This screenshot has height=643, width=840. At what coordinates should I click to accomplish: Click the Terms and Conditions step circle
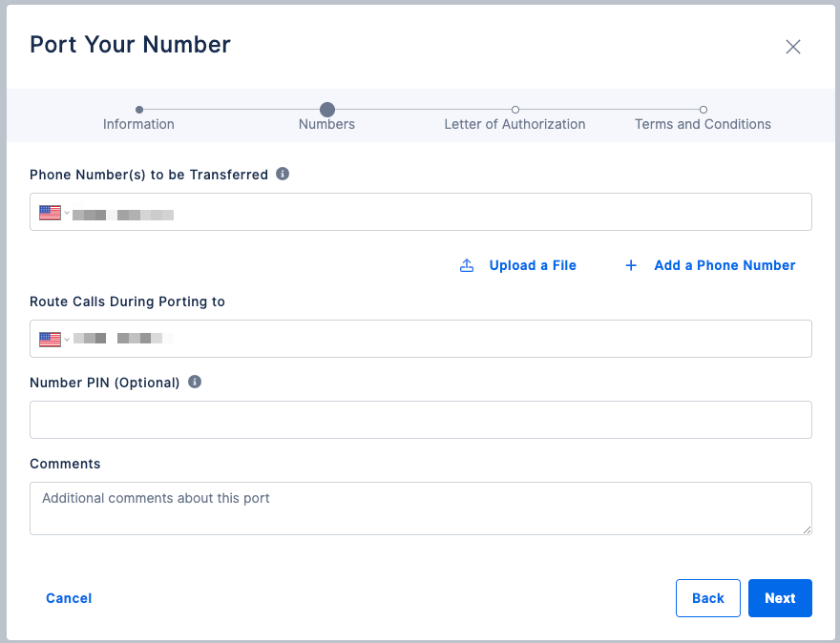click(x=703, y=110)
